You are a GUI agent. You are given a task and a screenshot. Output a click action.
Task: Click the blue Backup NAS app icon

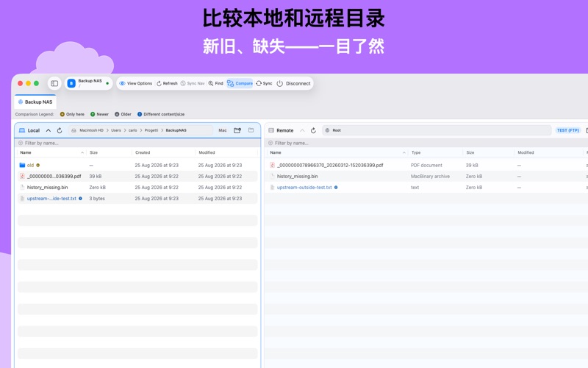71,83
